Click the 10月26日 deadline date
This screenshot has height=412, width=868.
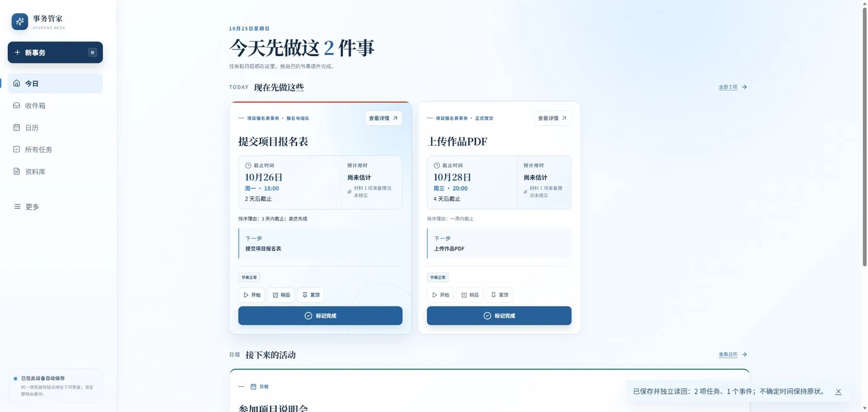(263, 177)
